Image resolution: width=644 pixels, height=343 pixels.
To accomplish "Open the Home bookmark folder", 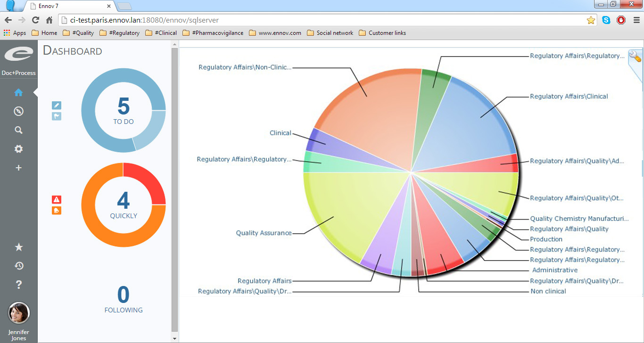I will pyautogui.click(x=44, y=33).
